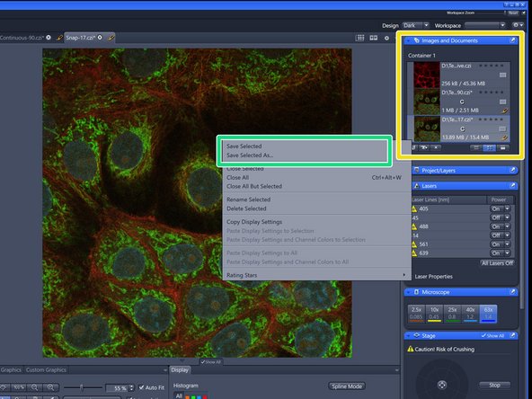532x399 pixels.
Task: Toggle the Auto Fit checkbox
Action: pyautogui.click(x=141, y=387)
